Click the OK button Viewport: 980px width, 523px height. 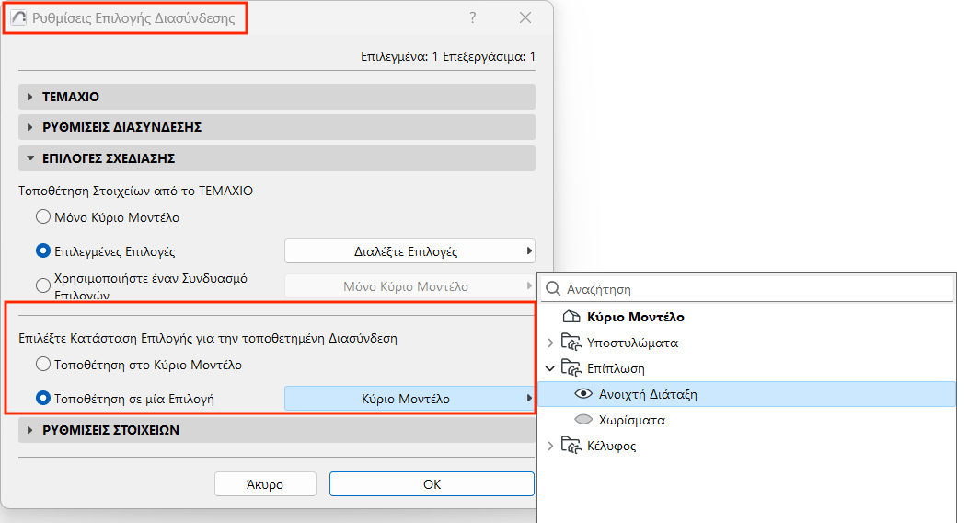pos(432,484)
